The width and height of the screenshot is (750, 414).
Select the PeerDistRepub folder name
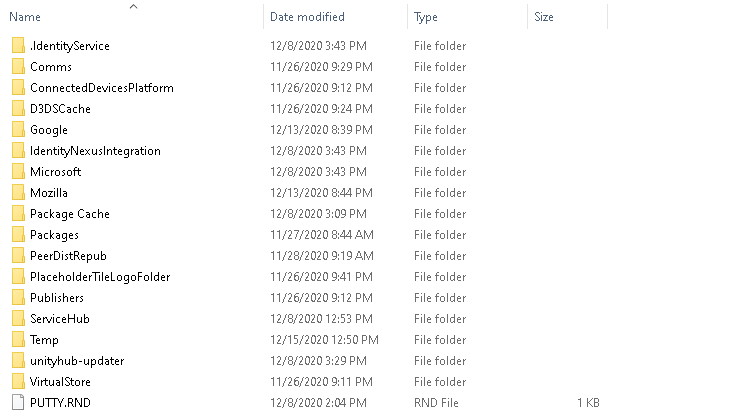click(68, 256)
